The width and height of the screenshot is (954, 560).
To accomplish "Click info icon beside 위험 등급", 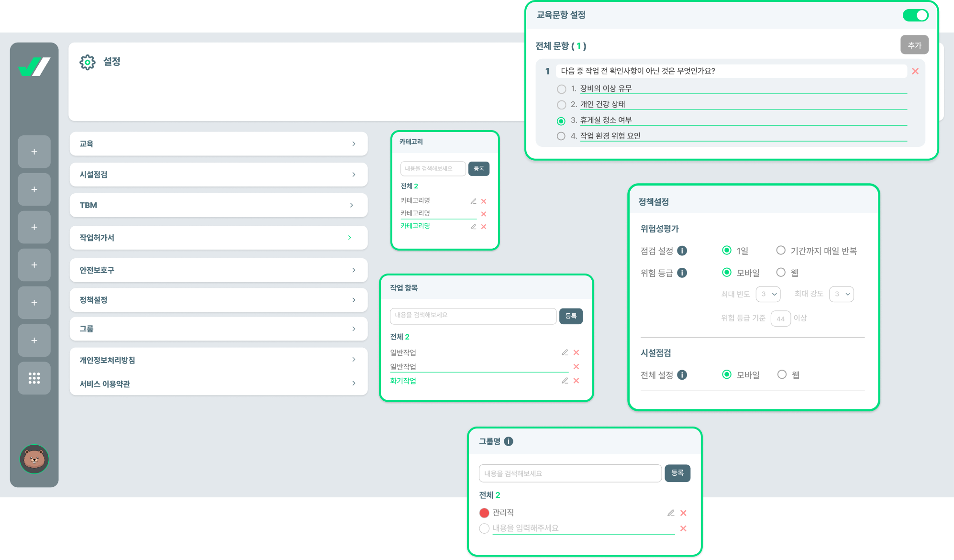I will point(682,273).
